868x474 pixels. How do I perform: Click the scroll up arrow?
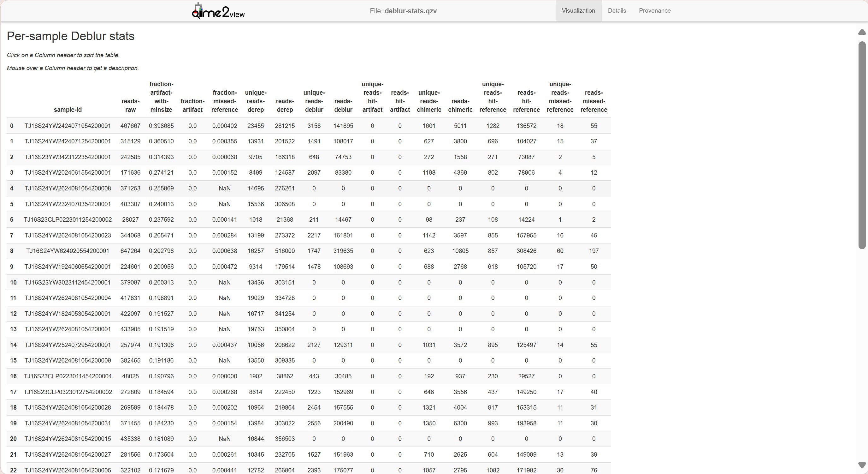click(862, 32)
